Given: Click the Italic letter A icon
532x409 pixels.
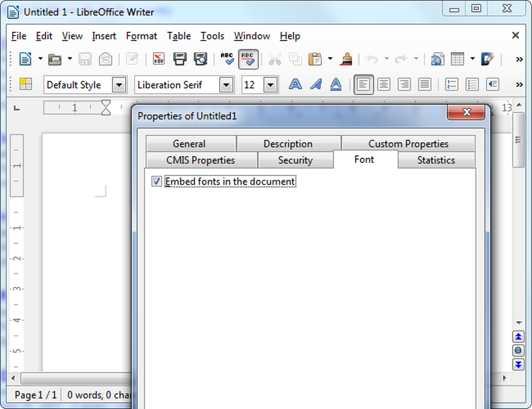Looking at the screenshot, I should point(316,84).
